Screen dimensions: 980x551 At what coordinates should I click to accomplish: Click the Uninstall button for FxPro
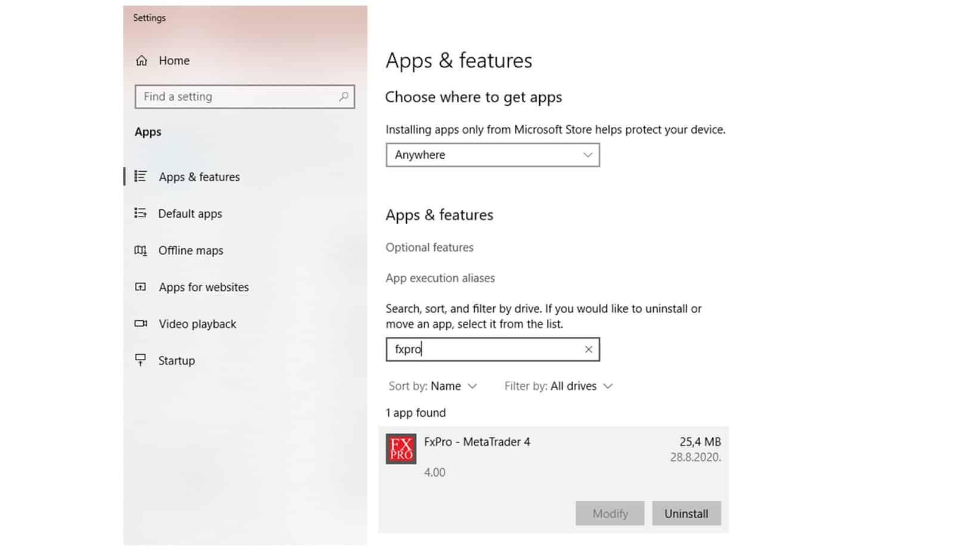[687, 513]
